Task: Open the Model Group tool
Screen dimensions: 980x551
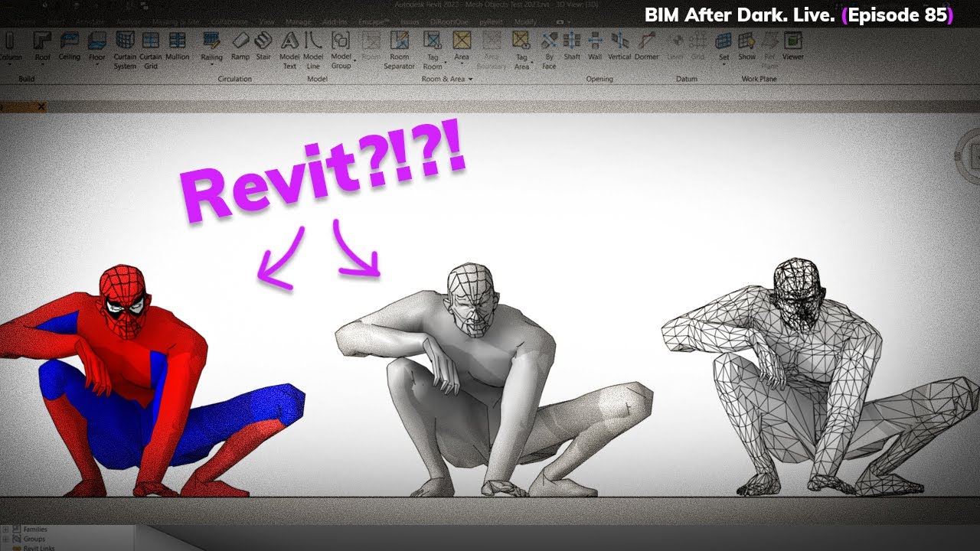Action: tap(341, 51)
